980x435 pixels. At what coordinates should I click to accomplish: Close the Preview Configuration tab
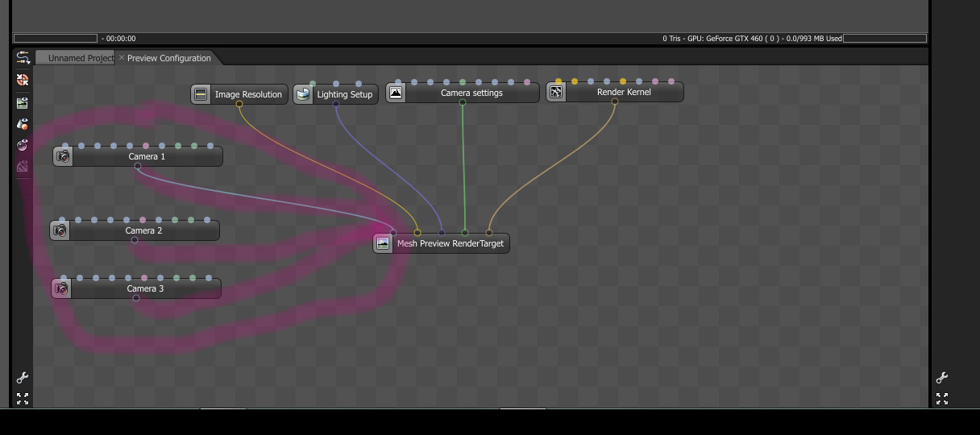pyautogui.click(x=122, y=58)
